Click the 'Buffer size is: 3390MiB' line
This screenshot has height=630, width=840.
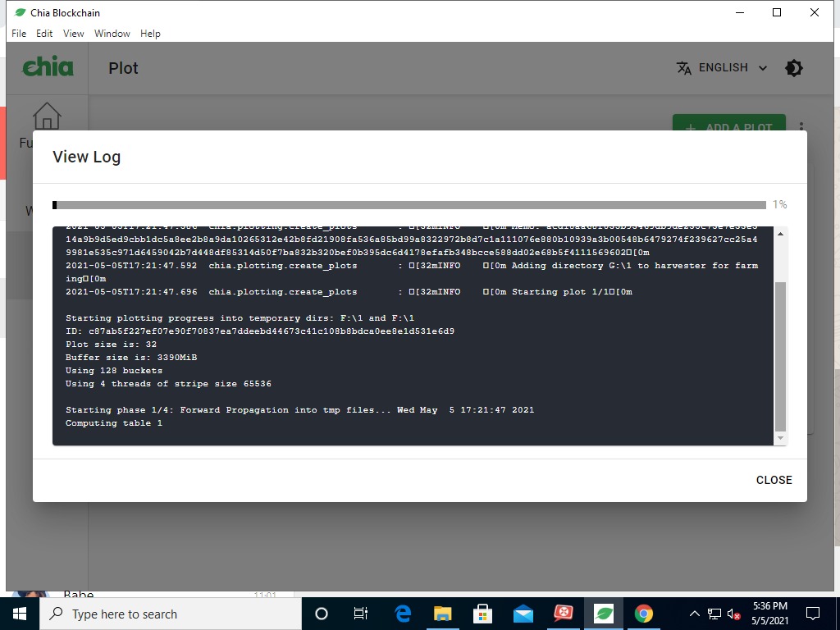pos(131,358)
